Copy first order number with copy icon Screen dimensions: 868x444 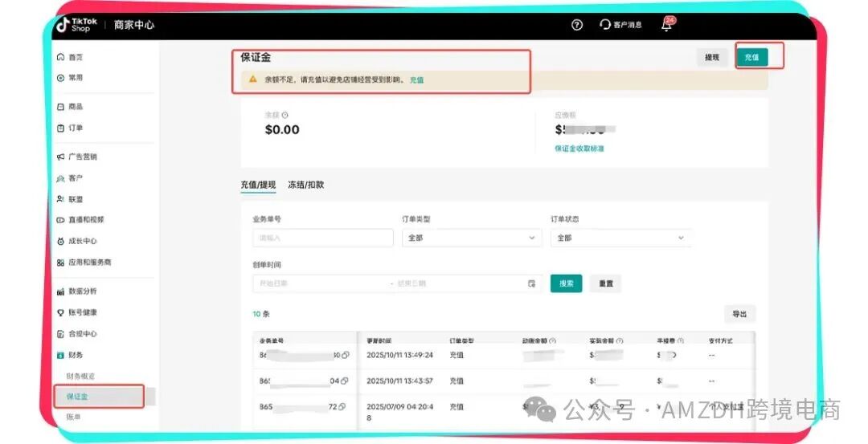tap(346, 355)
